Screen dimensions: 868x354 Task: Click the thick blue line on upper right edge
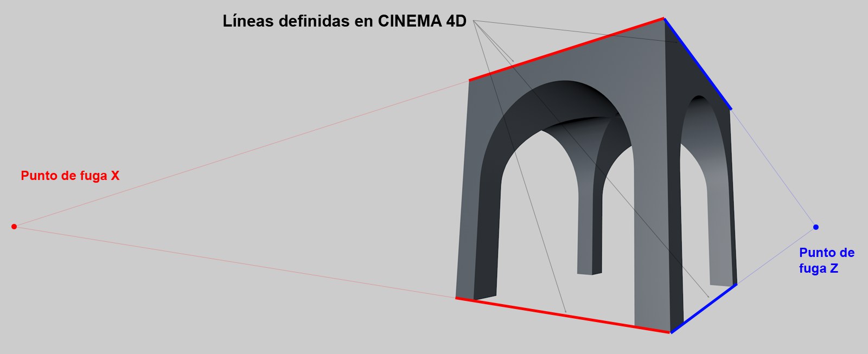coord(698,64)
